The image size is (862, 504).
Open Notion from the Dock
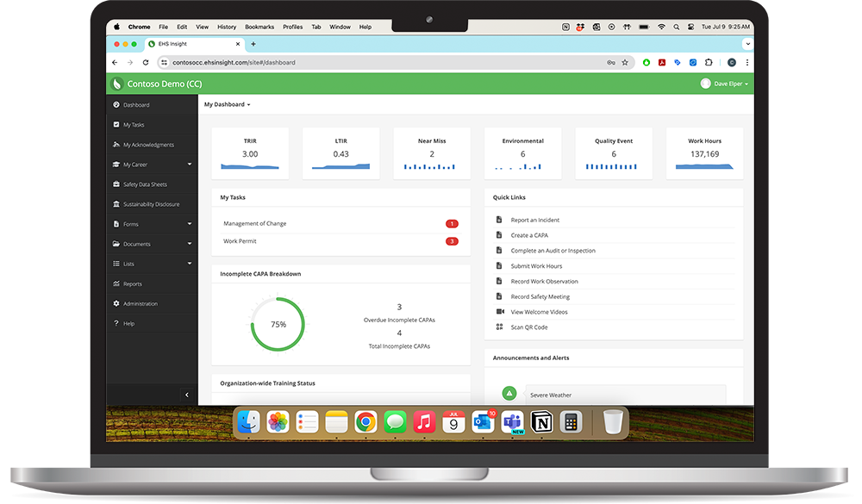(x=541, y=422)
